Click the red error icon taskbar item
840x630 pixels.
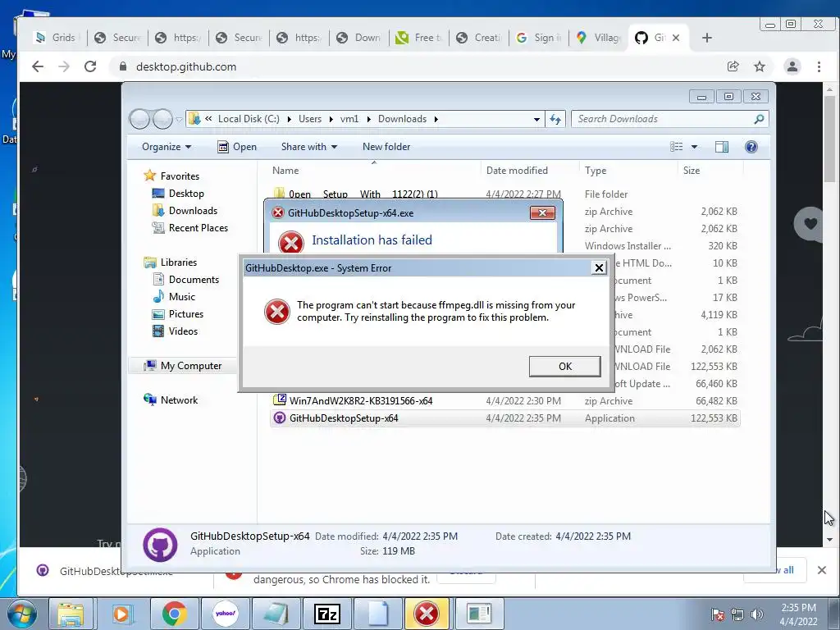(427, 614)
